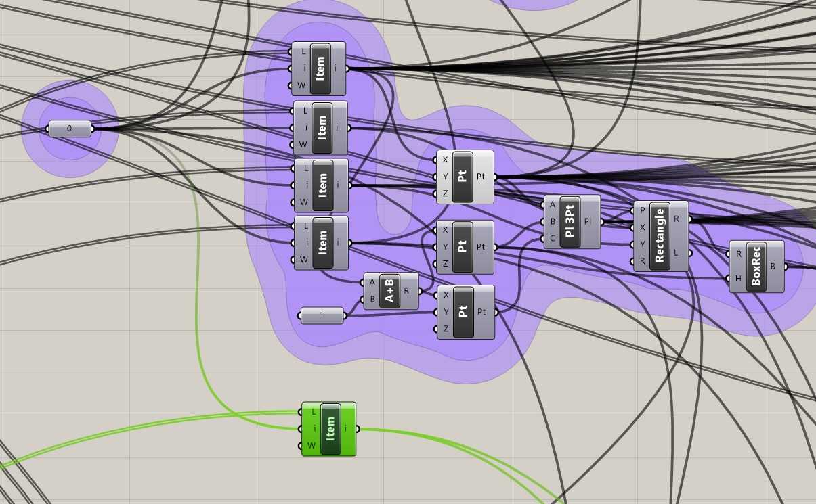Image resolution: width=816 pixels, height=504 pixels.
Task: Click the Y input of the top Pt component
Action: 445,177
